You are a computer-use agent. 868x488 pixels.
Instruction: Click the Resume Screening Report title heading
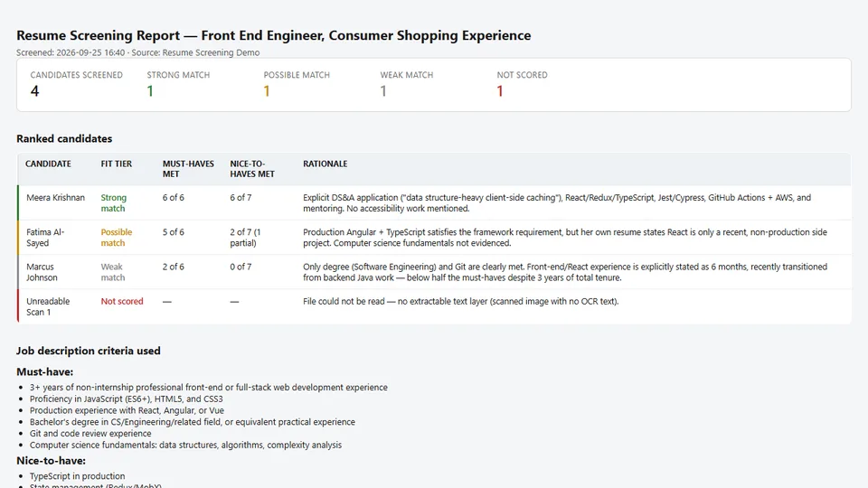pyautogui.click(x=273, y=35)
